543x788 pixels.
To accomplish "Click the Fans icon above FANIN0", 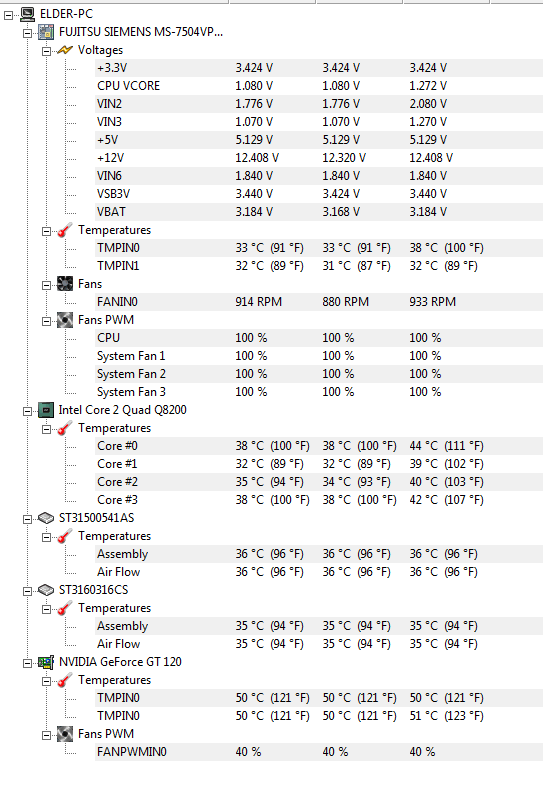I will (x=65, y=284).
